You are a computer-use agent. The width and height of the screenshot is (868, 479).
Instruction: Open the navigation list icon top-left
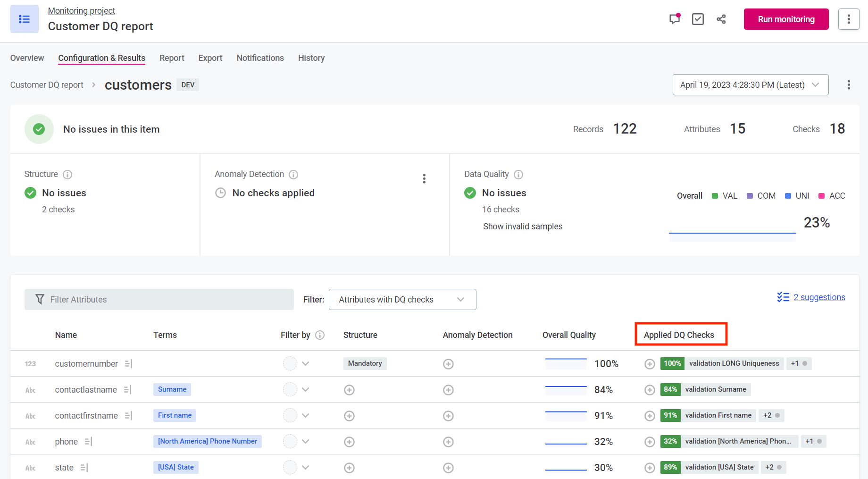[x=25, y=19]
